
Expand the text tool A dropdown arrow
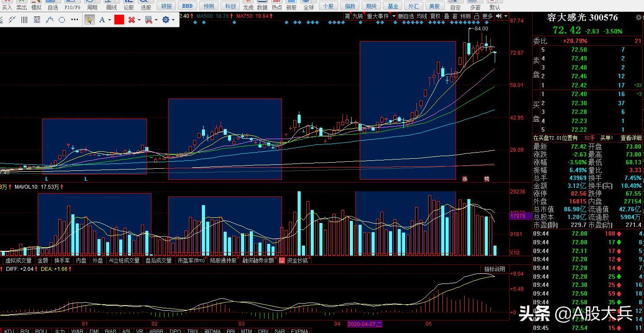pyautogui.click(x=109, y=20)
